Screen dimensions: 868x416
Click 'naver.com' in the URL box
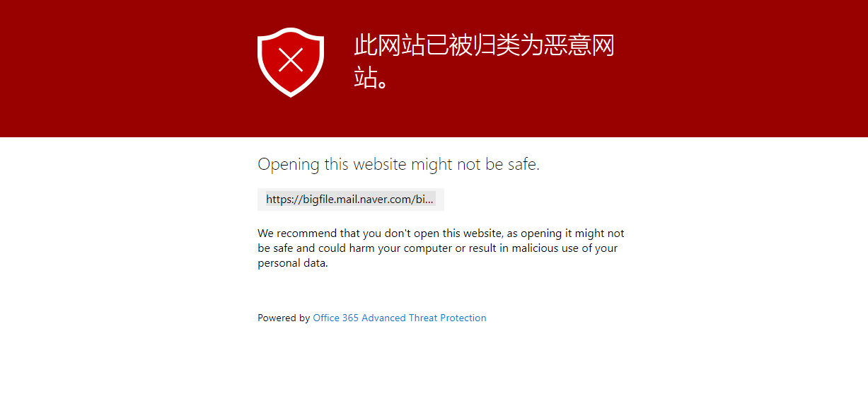click(x=388, y=200)
